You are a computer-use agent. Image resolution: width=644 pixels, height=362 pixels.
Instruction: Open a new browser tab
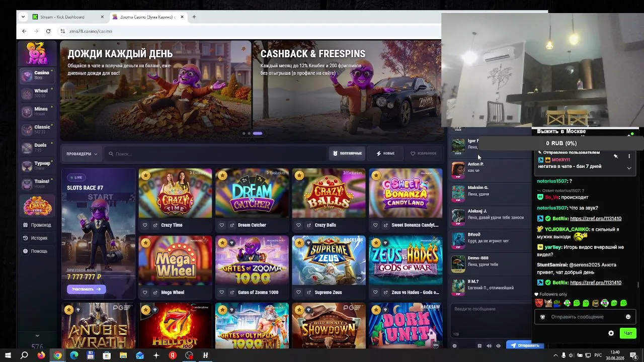(194, 17)
